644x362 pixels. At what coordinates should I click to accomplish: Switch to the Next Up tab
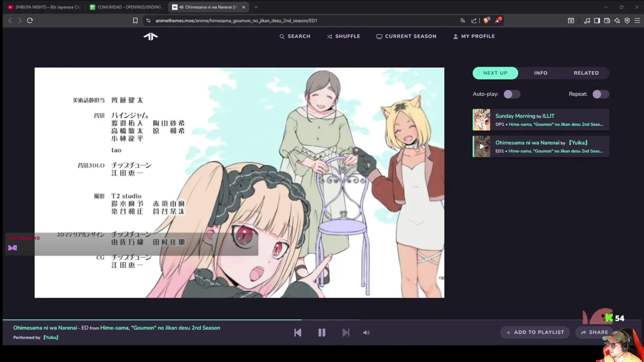coord(496,73)
